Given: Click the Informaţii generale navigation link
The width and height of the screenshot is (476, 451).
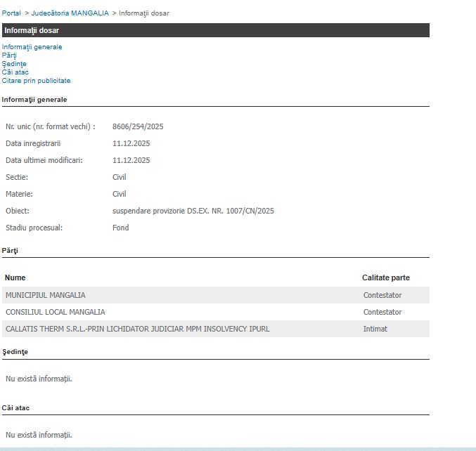Looking at the screenshot, I should pyautogui.click(x=32, y=47).
